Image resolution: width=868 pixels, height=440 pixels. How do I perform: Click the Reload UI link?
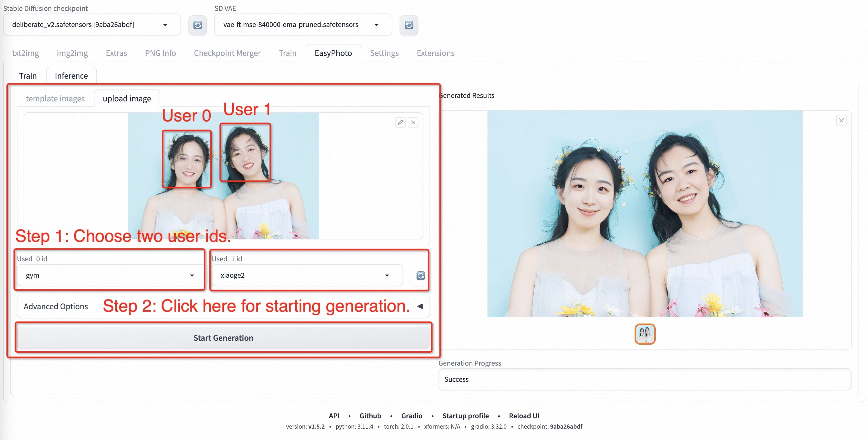[524, 415]
